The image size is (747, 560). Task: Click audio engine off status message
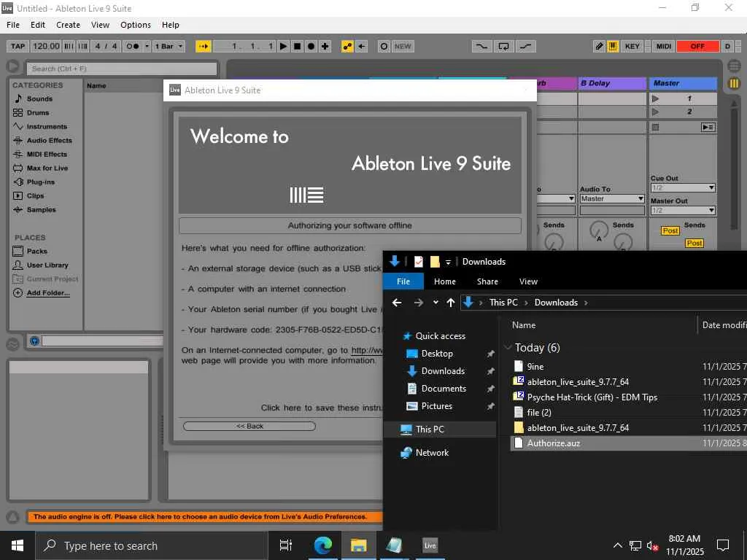205,517
